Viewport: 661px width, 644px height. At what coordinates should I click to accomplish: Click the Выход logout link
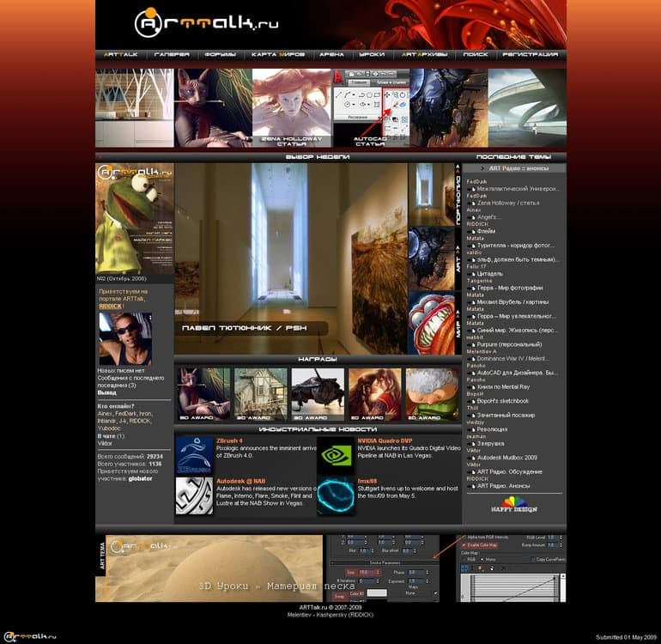pyautogui.click(x=106, y=392)
